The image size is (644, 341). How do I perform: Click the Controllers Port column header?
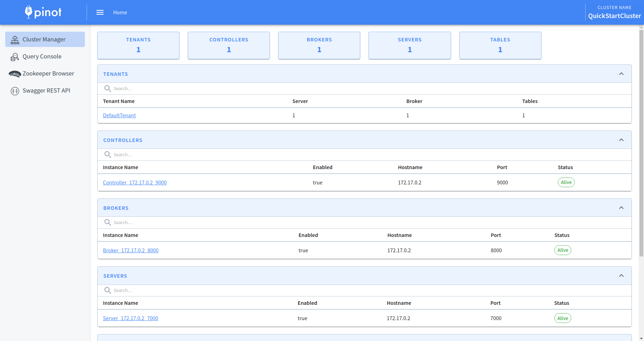point(502,167)
